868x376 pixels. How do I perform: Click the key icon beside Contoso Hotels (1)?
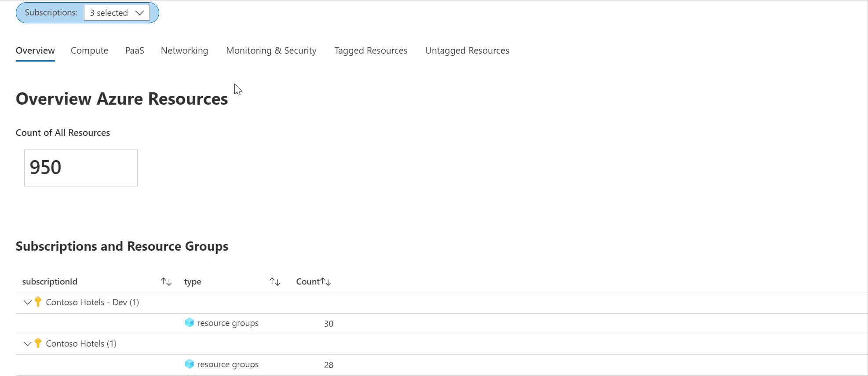(38, 343)
